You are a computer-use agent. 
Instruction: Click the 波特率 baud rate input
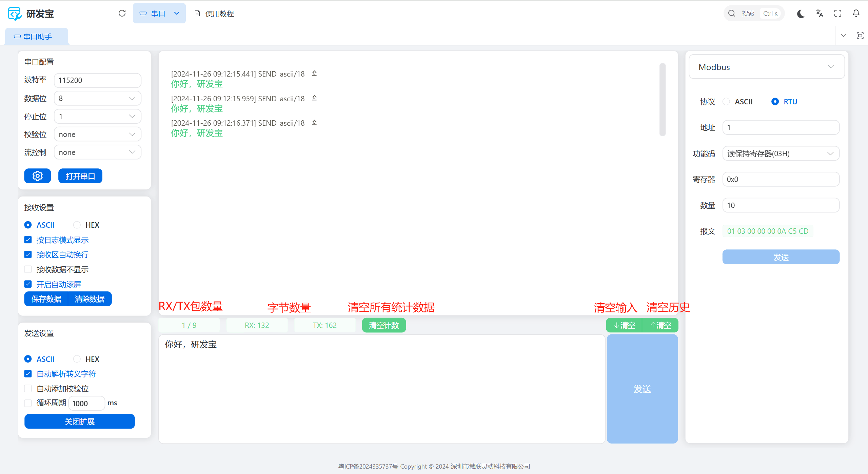pos(97,80)
